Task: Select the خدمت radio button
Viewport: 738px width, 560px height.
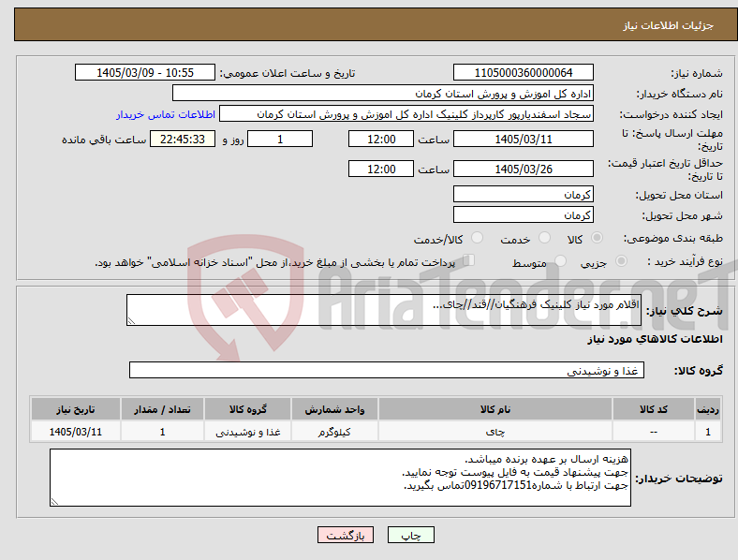Action: pyautogui.click(x=544, y=238)
